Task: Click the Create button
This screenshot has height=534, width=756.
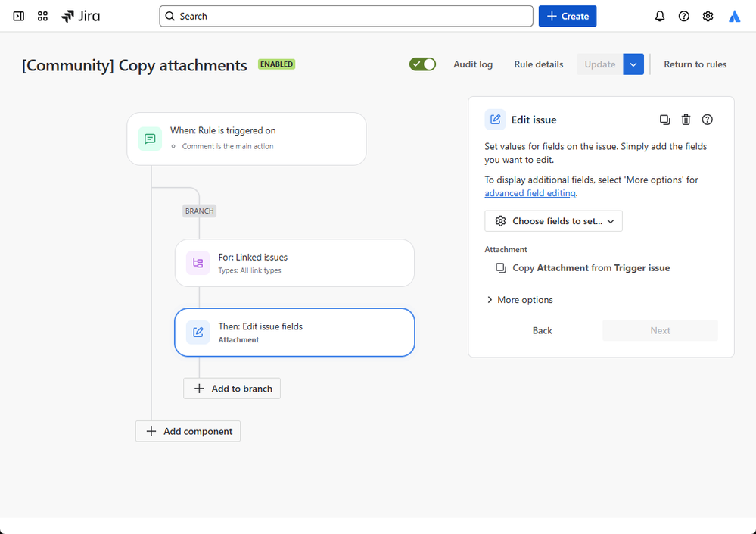Action: [568, 17]
